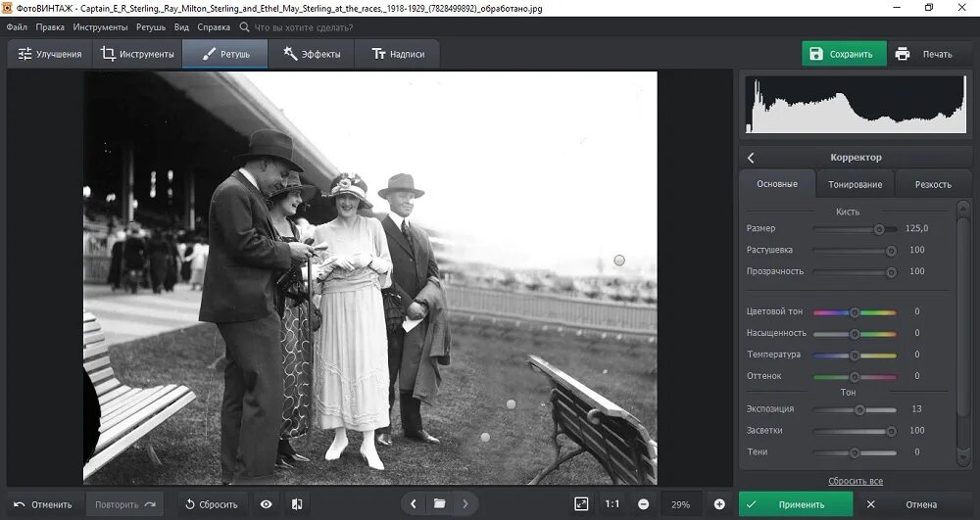This screenshot has height=520, width=980.
Task: Adjust the Цветовой тон slider
Action: click(x=855, y=312)
